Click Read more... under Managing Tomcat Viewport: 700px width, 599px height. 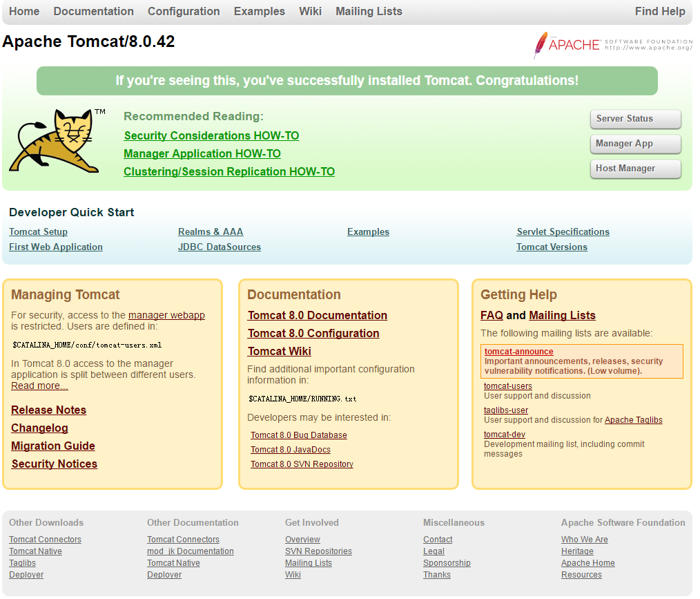(40, 386)
